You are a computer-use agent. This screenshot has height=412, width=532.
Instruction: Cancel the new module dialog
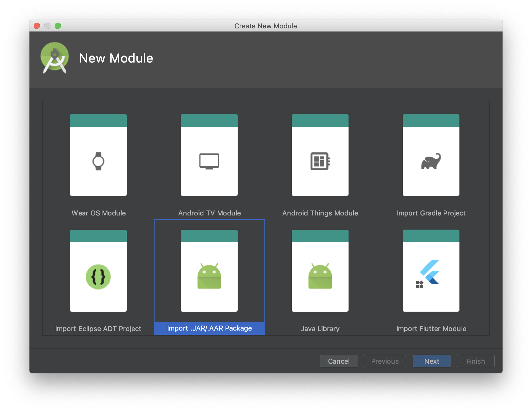(x=339, y=361)
